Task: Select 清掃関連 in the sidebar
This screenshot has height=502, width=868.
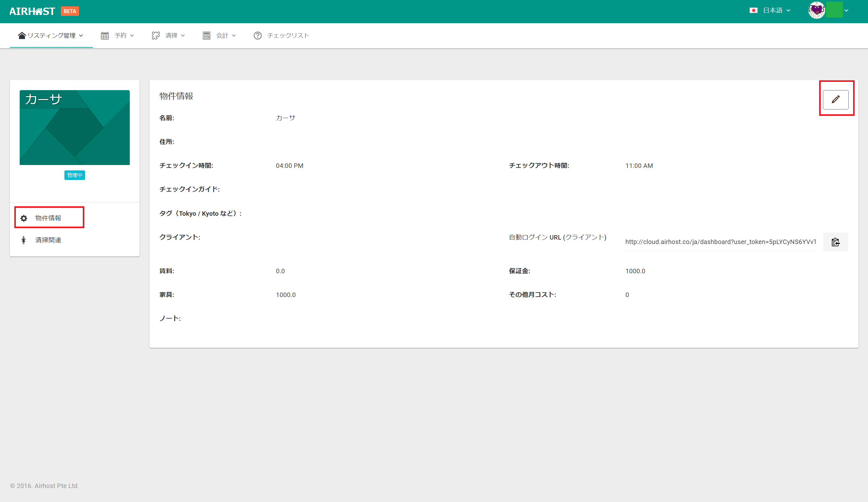Action: tap(48, 240)
